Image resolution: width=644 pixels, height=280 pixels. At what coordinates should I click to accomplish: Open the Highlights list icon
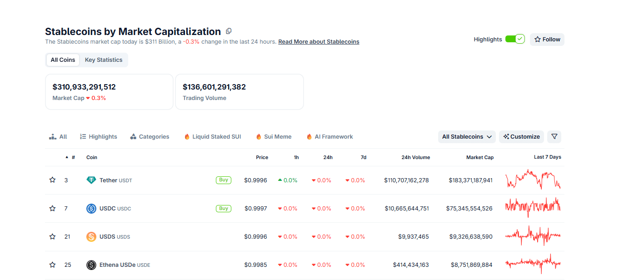(x=83, y=136)
